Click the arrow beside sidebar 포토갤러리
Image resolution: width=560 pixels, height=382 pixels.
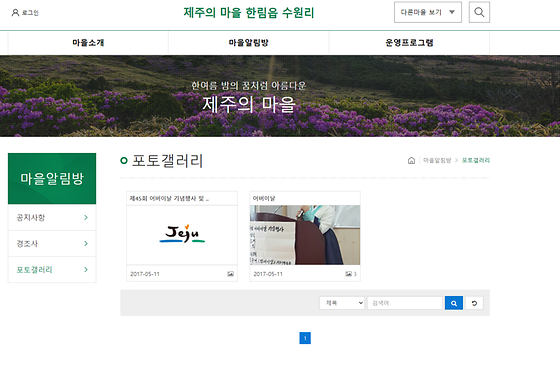pos(86,270)
